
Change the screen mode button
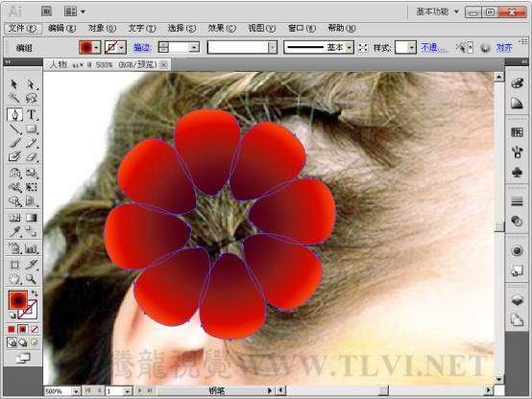pyautogui.click(x=23, y=358)
